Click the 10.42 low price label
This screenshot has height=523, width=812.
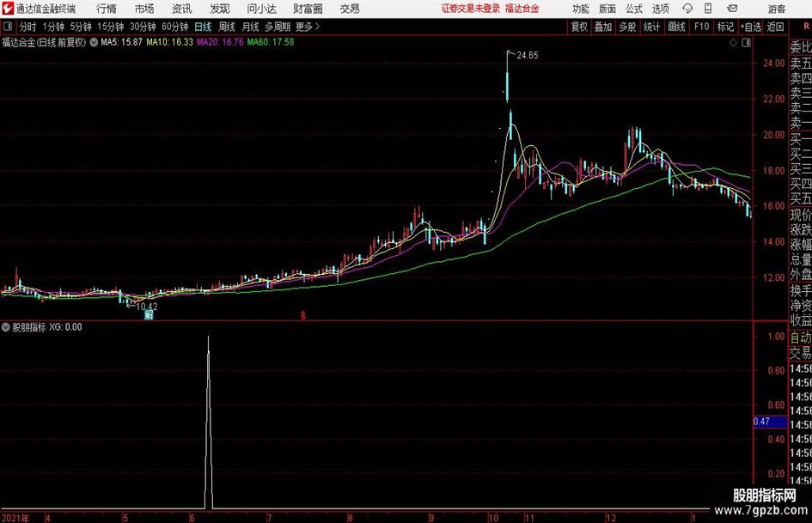147,307
